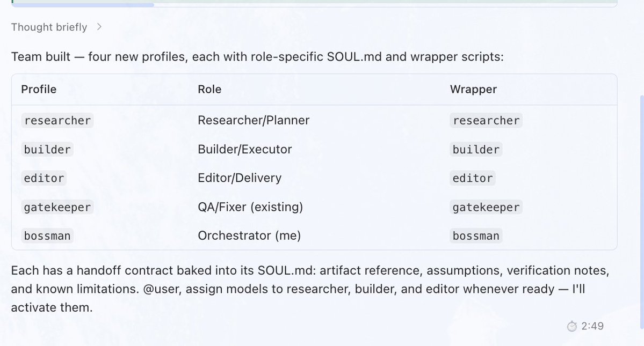Viewport: 644px width, 346px height.
Task: Select the researcher profile code chip
Action: 57,121
